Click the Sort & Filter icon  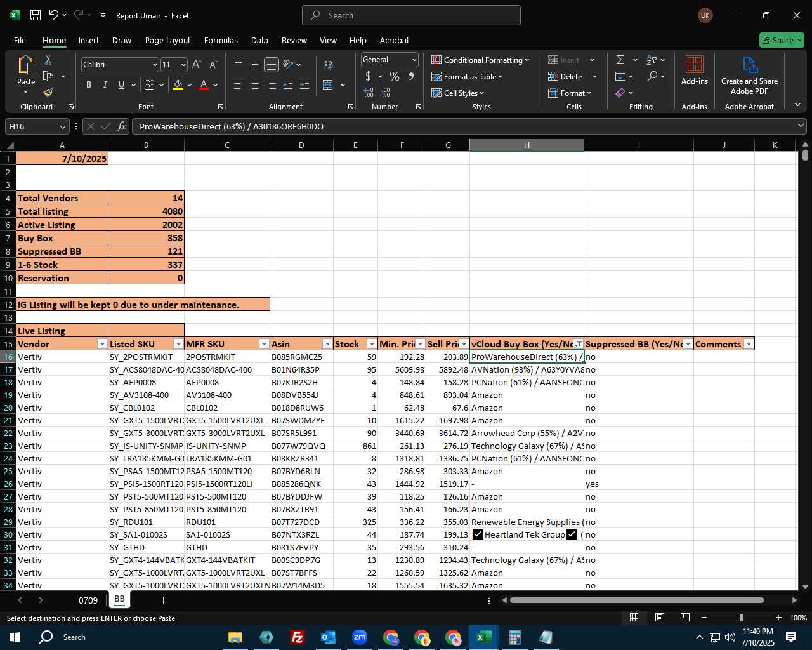pyautogui.click(x=652, y=60)
